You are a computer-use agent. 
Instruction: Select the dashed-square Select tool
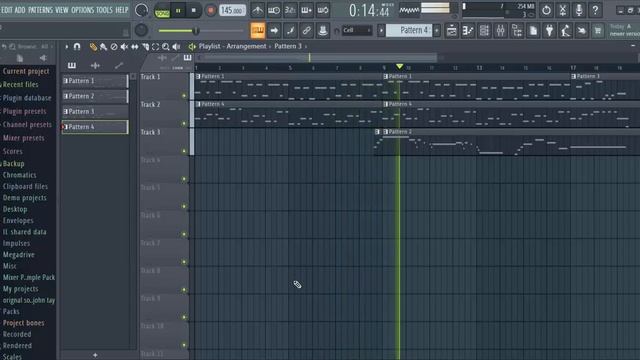coord(155,47)
